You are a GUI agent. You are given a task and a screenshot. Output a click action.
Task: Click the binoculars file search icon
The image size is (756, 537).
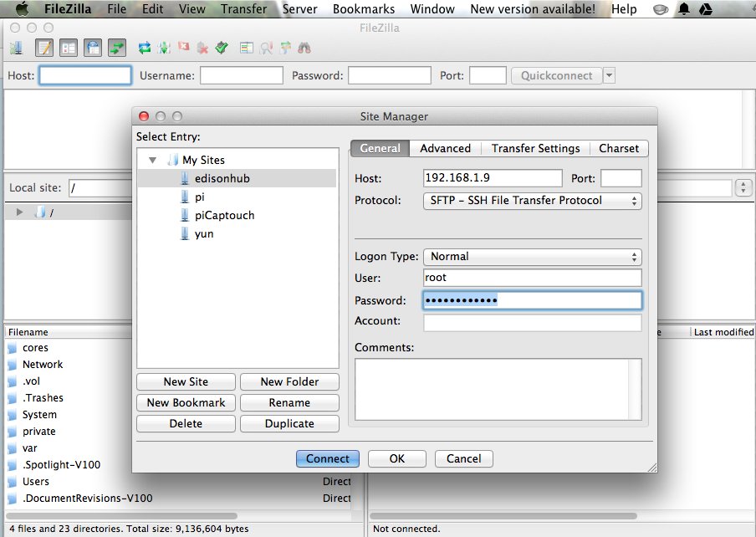304,48
